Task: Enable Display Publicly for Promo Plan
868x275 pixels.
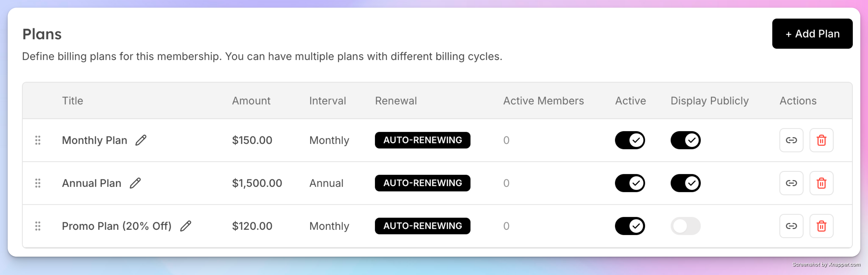Action: coord(685,226)
